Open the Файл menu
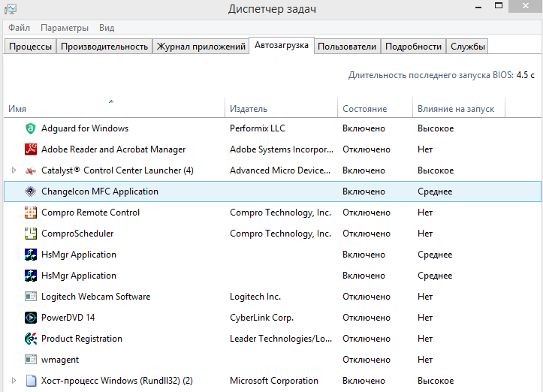Screen dimensions: 543x392 (x=20, y=28)
